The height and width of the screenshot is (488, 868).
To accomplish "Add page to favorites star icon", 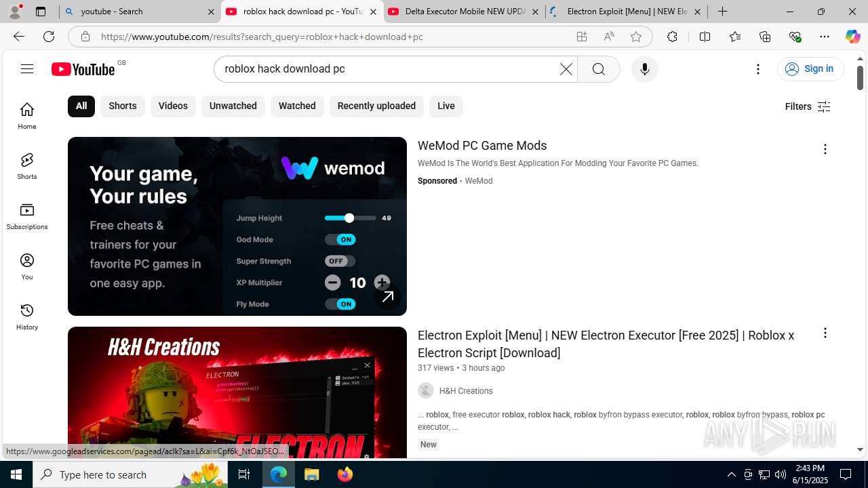I will click(636, 37).
